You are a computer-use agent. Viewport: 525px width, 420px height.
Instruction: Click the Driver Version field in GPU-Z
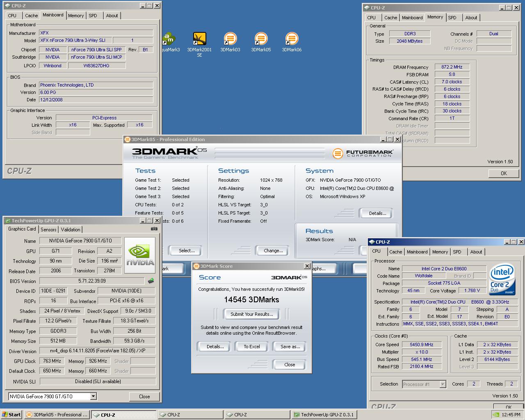pyautogui.click(x=98, y=351)
